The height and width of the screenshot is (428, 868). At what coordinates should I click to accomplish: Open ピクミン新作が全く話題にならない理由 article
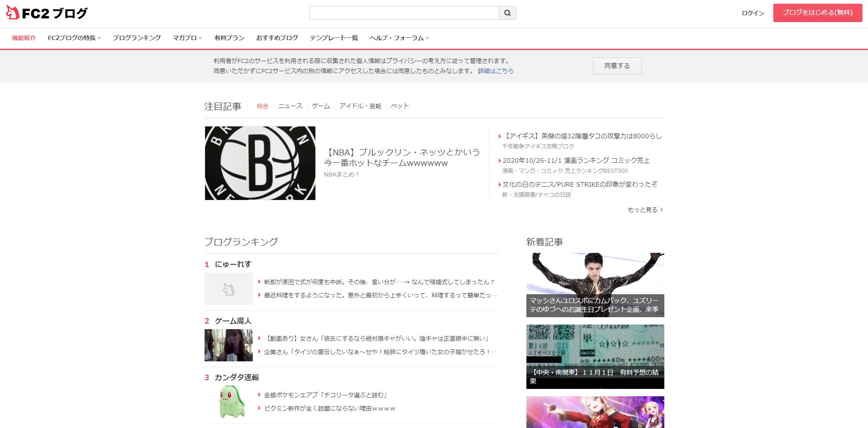click(330, 408)
